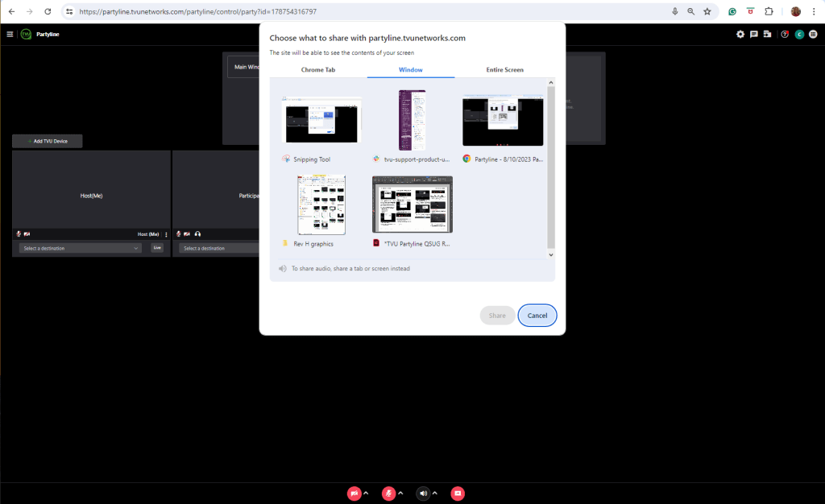
Task: Open Partyline settings gear
Action: click(x=740, y=34)
